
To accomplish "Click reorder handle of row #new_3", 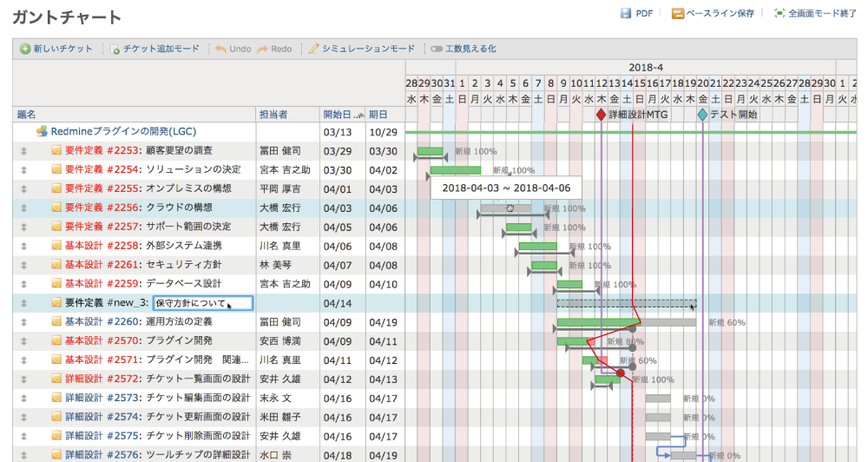I will coord(23,303).
